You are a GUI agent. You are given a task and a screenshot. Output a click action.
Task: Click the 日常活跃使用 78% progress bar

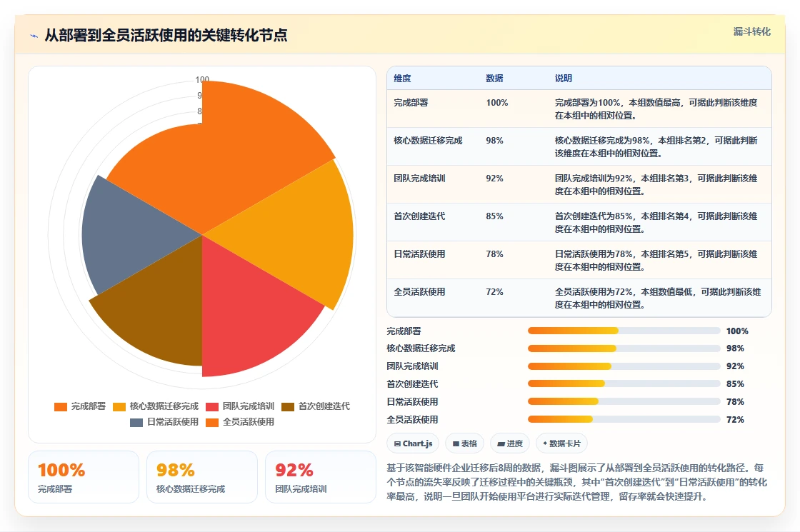[624, 401]
